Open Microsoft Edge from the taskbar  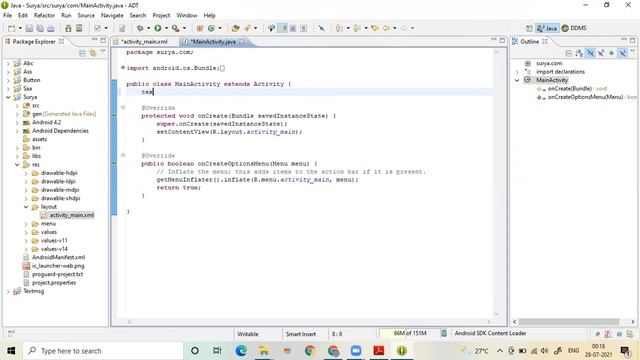241,351
